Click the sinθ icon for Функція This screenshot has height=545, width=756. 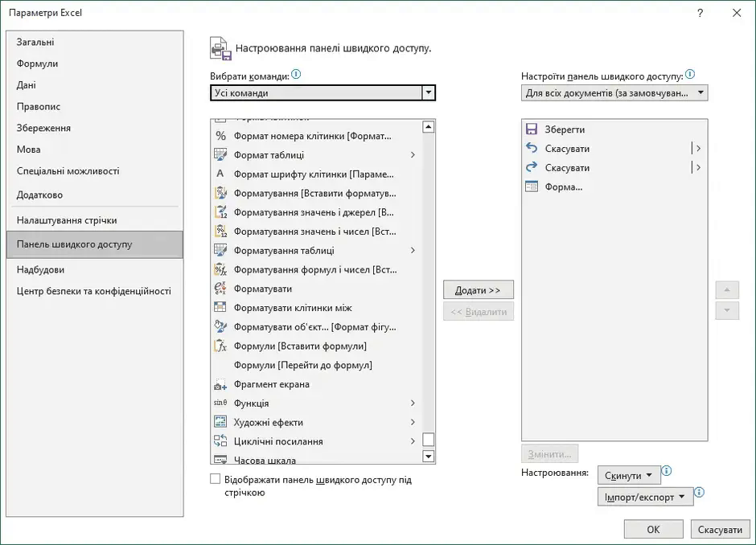(x=220, y=403)
